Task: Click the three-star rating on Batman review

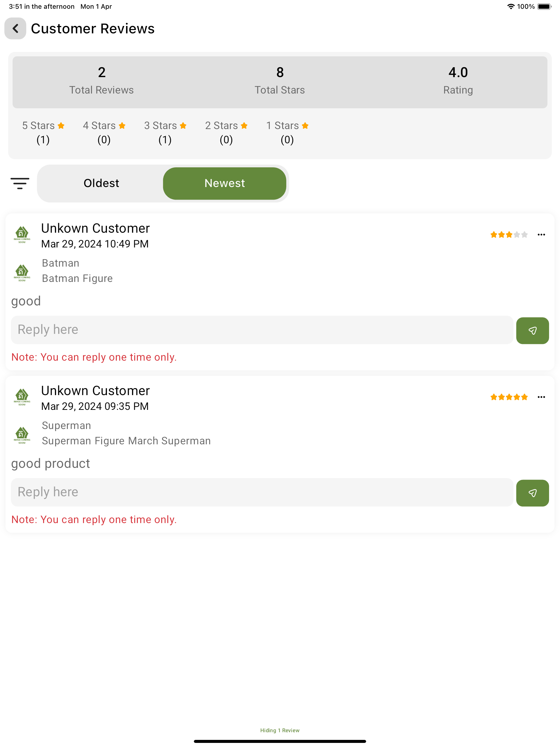Action: coord(509,235)
